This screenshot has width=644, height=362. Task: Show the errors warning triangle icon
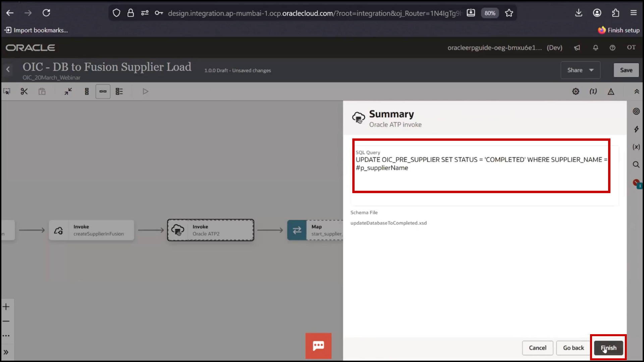(611, 92)
